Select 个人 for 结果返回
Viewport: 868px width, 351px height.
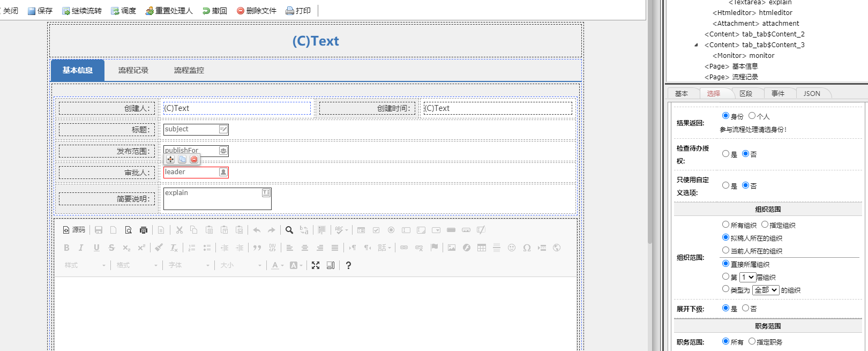coord(752,116)
